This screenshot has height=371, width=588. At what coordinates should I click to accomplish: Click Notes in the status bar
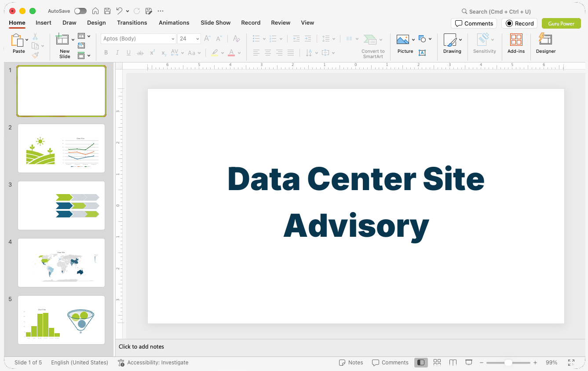click(351, 363)
